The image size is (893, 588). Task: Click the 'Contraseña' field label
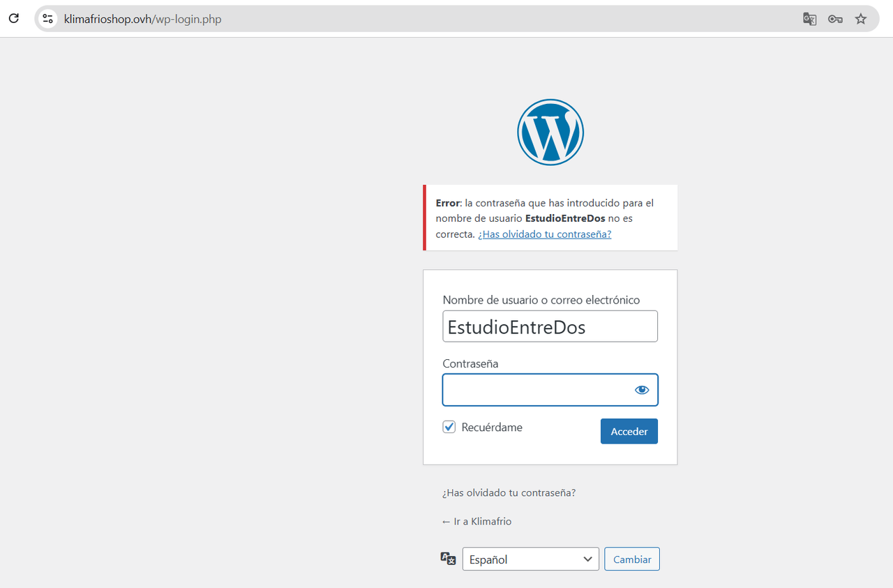471,363
